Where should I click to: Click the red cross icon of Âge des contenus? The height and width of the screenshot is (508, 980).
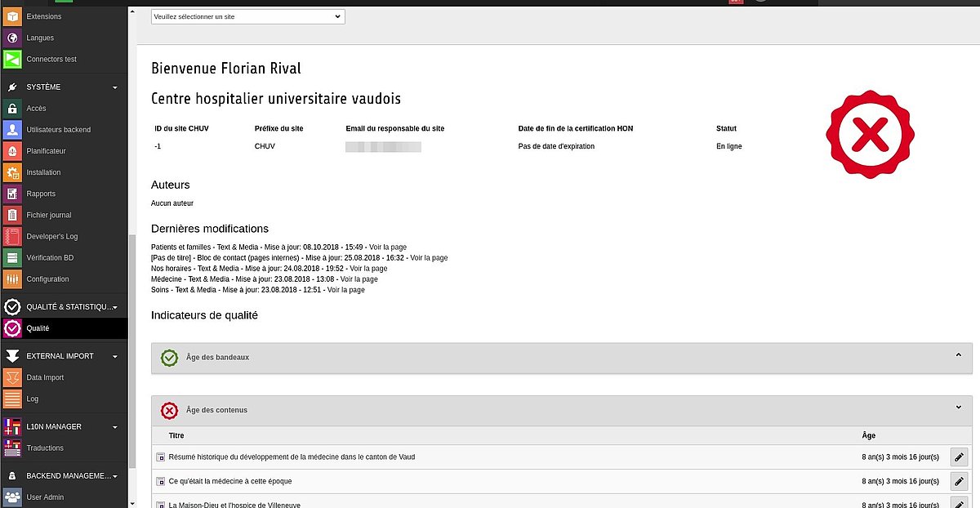click(x=169, y=410)
